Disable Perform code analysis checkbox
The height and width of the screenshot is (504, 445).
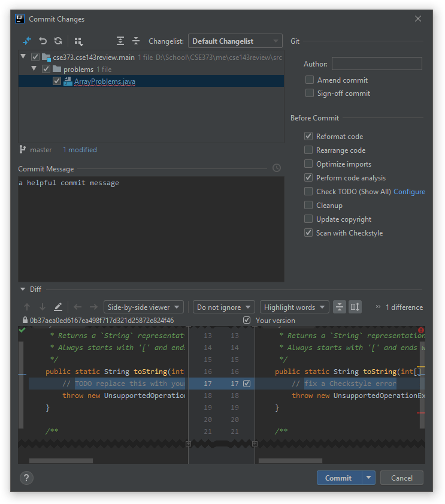308,177
